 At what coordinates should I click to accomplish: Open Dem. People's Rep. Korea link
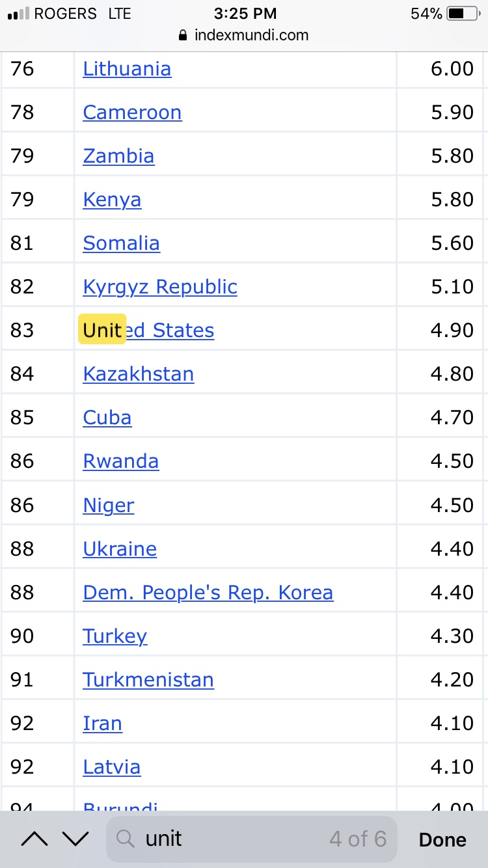(208, 593)
